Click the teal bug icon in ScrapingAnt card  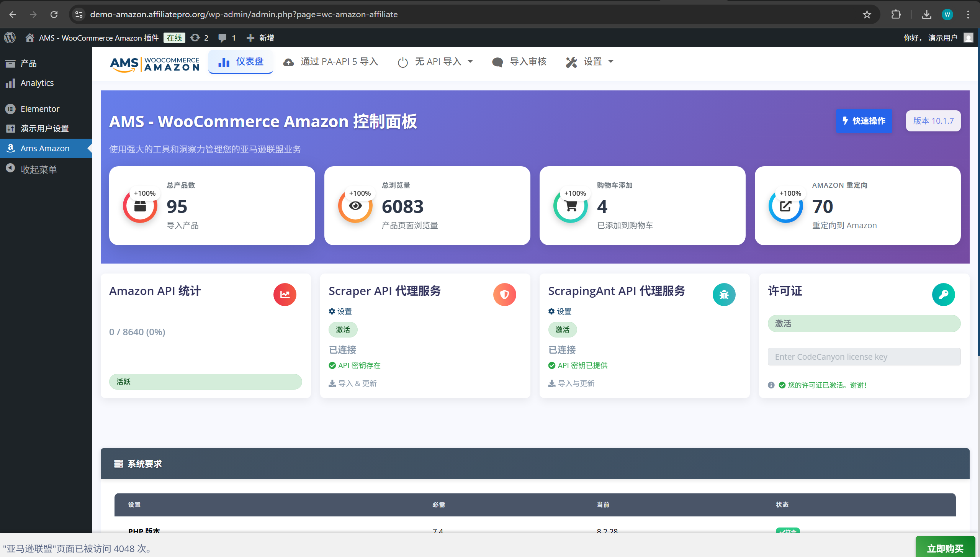724,294
